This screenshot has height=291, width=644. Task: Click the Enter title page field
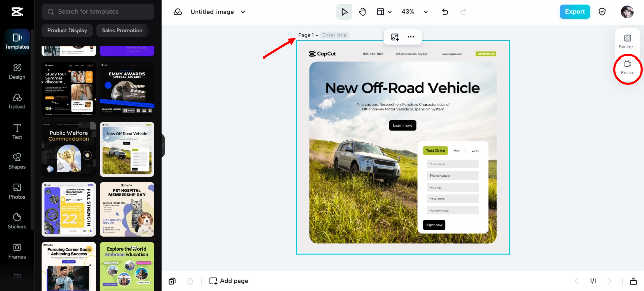pyautogui.click(x=335, y=35)
